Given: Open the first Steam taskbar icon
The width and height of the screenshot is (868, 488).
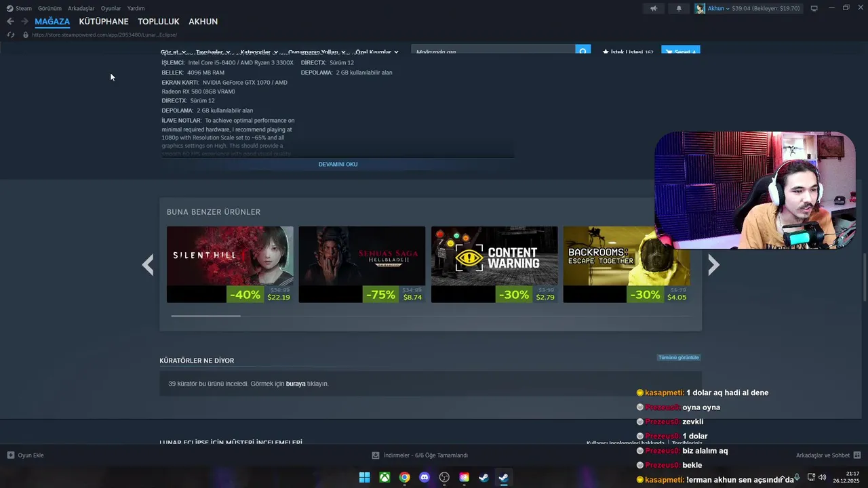Looking at the screenshot, I should 484,477.
